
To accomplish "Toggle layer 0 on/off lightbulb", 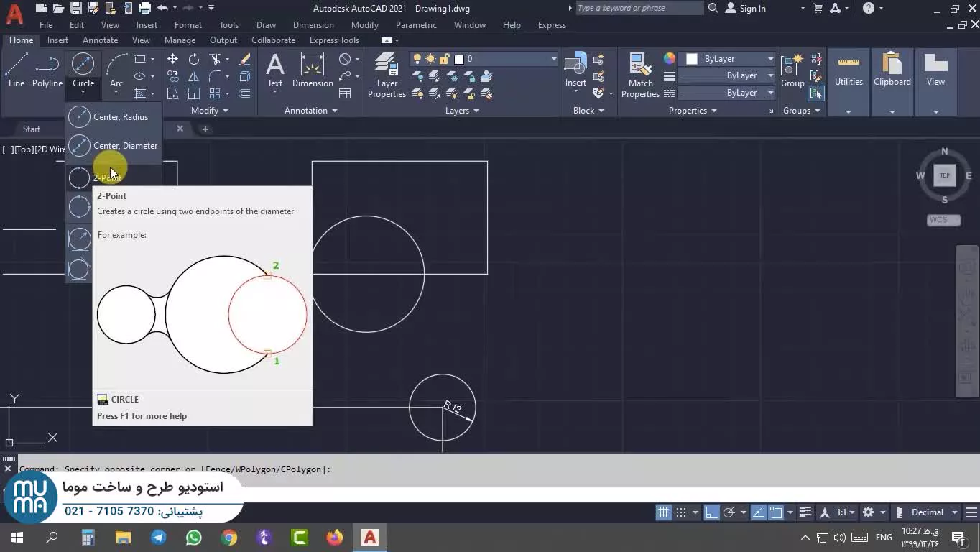I will (417, 59).
